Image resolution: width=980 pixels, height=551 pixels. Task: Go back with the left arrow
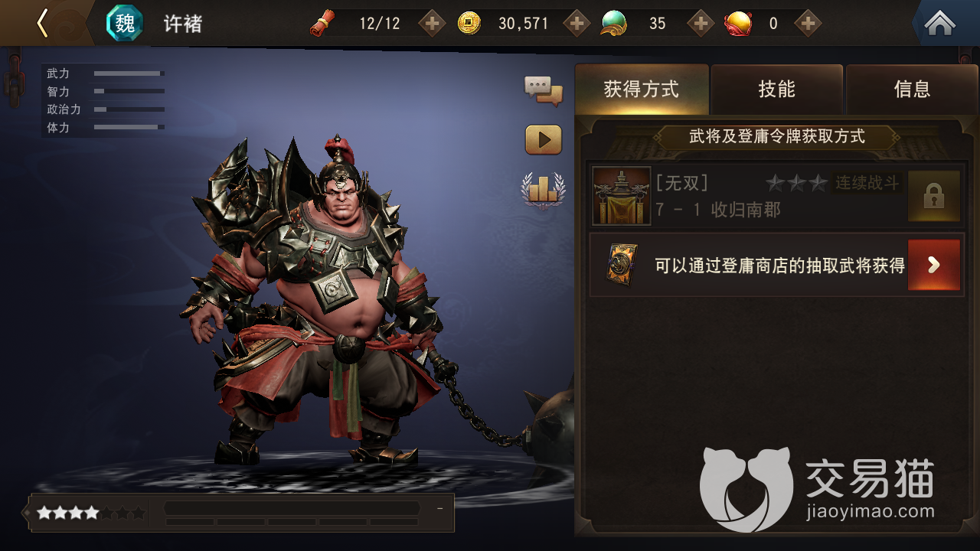pos(42,23)
